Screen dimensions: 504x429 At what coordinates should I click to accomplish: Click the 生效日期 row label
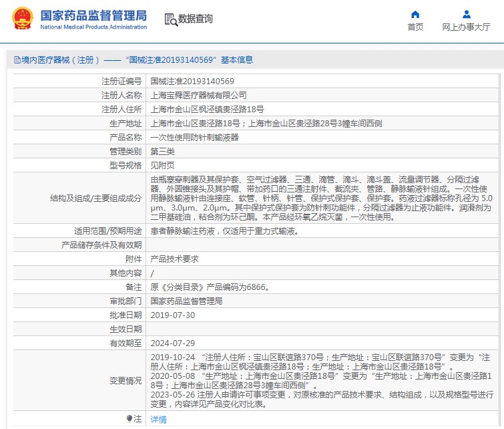click(x=125, y=329)
